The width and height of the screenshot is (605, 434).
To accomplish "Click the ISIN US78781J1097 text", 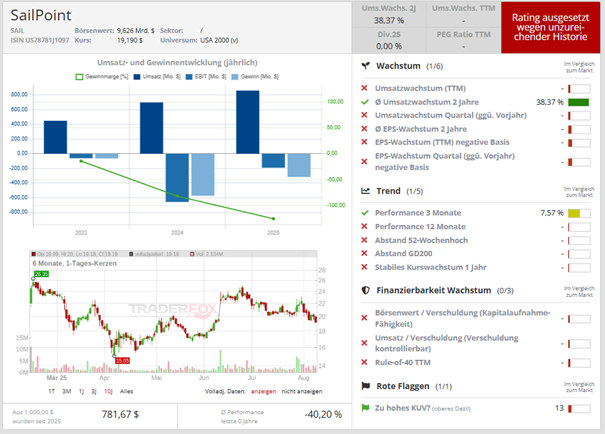I will [x=40, y=40].
